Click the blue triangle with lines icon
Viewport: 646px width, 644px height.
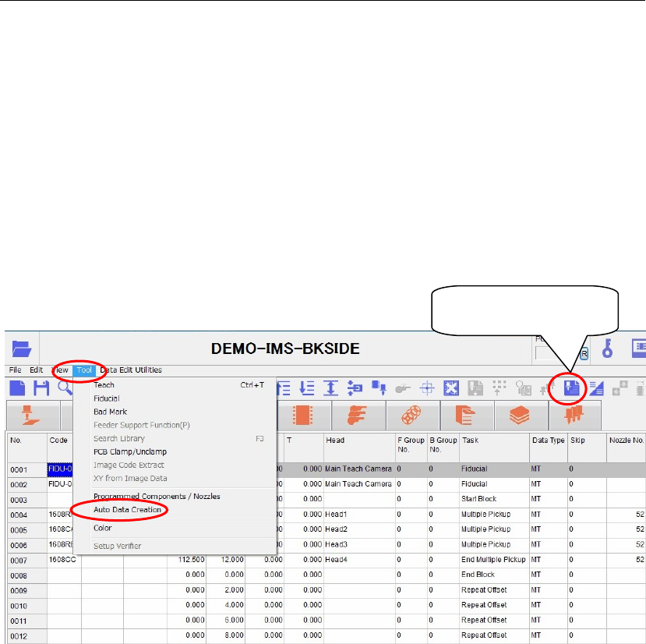click(x=596, y=388)
